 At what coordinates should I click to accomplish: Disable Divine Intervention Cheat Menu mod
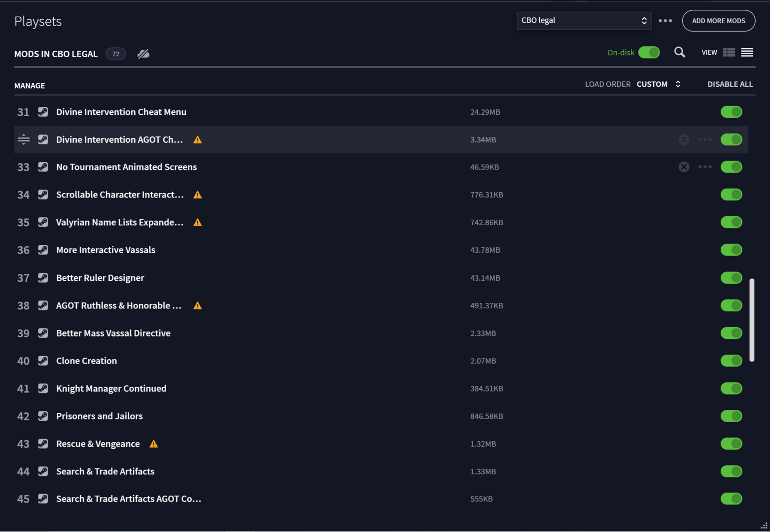[731, 112]
